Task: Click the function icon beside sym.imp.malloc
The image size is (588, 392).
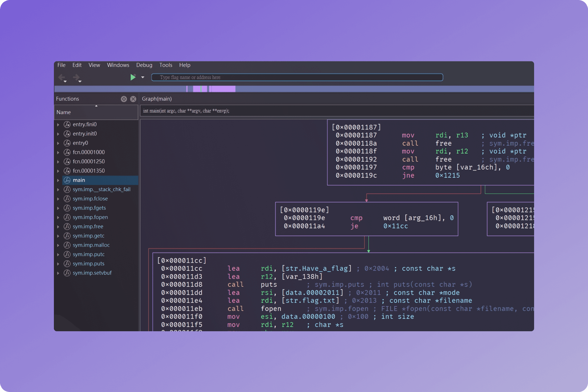Action: [67, 245]
